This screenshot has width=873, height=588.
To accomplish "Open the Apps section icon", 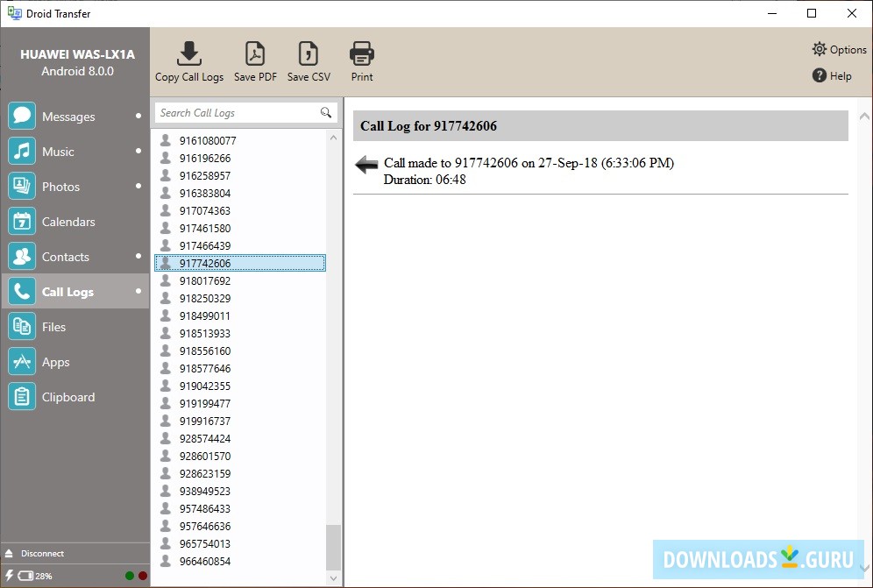I will 22,361.
